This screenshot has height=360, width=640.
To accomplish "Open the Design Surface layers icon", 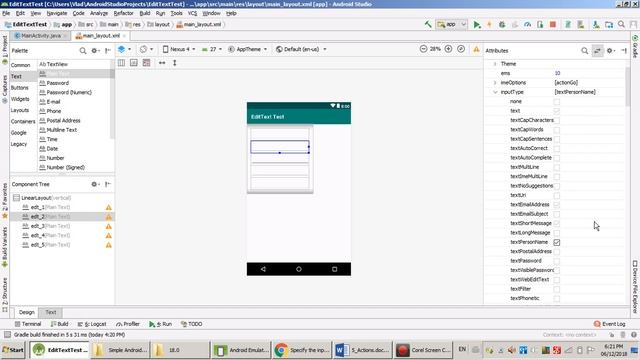I will [122, 49].
